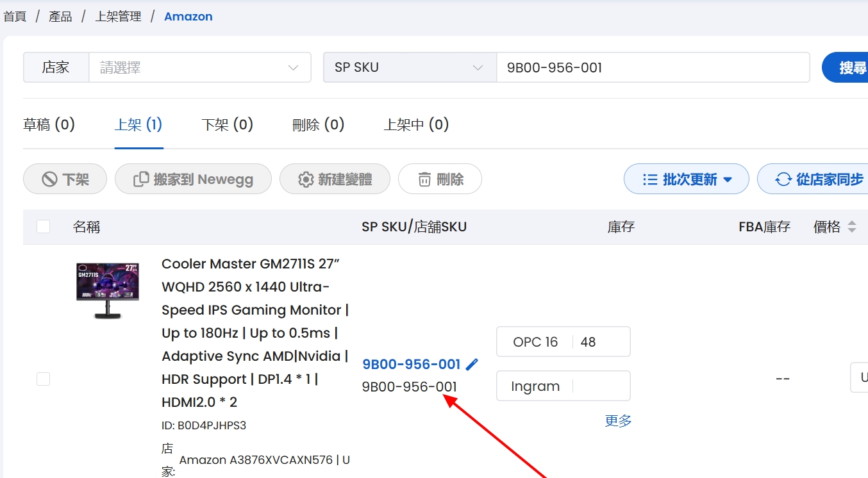Click the 從店家同步 sync button
Viewport: 868px width, 478px height.
click(x=814, y=179)
